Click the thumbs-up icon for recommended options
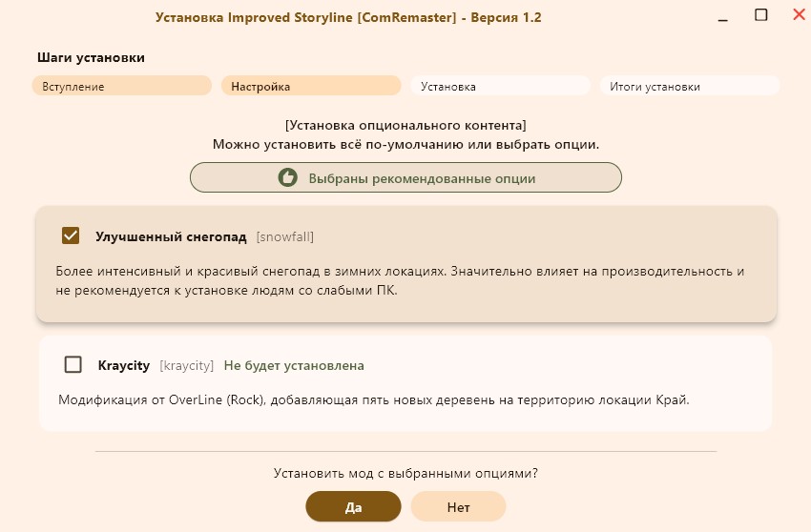The image size is (811, 532). pyautogui.click(x=287, y=177)
